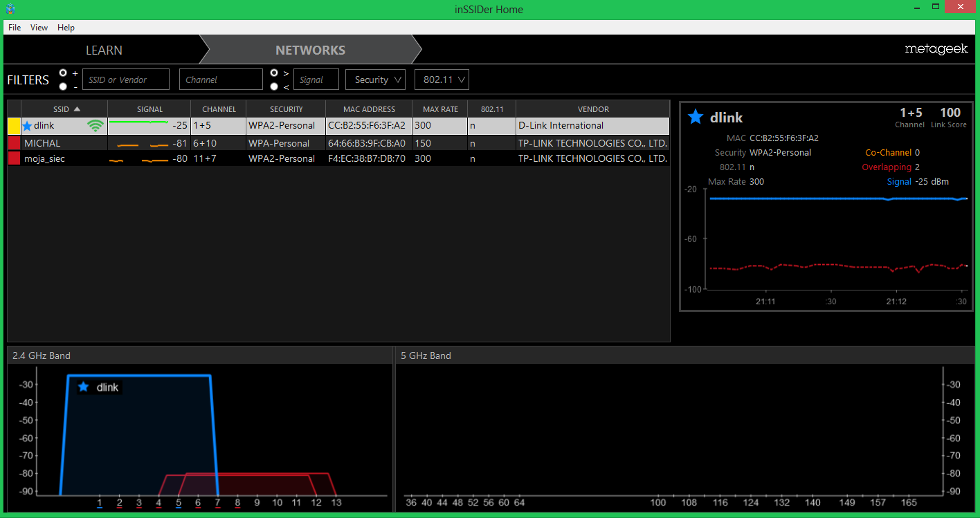Click the metageek logo
This screenshot has width=980, height=518.
936,49
